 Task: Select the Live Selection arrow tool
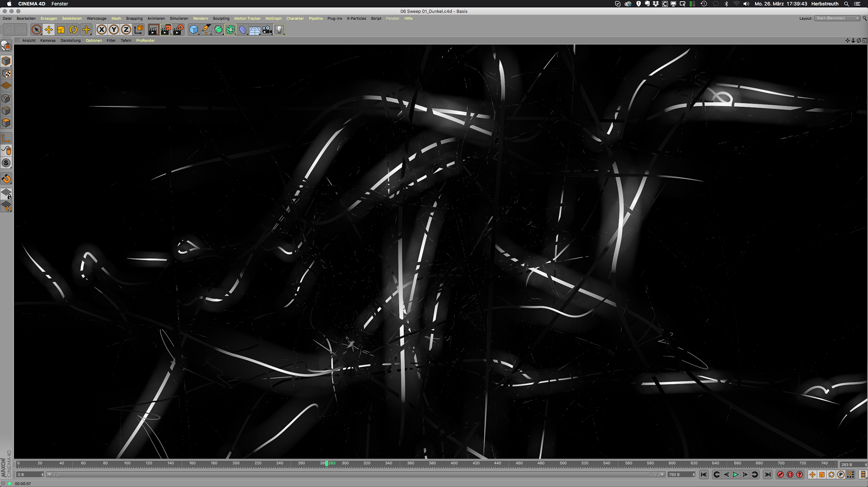pos(36,30)
